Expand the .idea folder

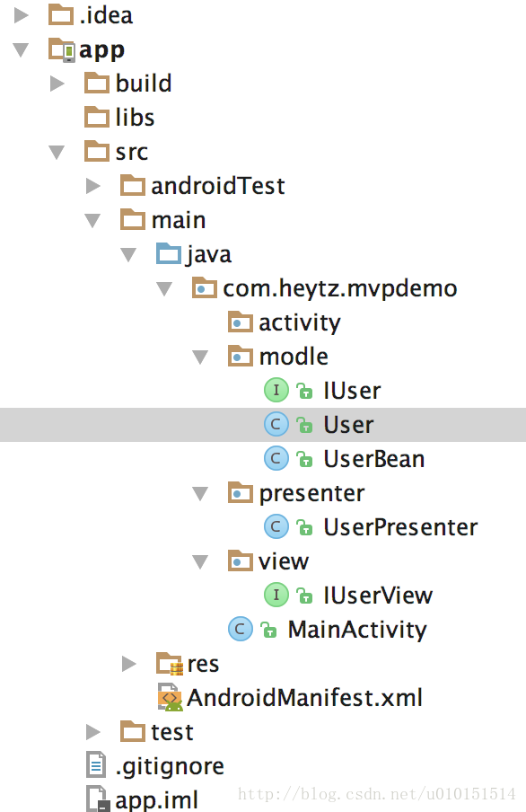[x=22, y=15]
